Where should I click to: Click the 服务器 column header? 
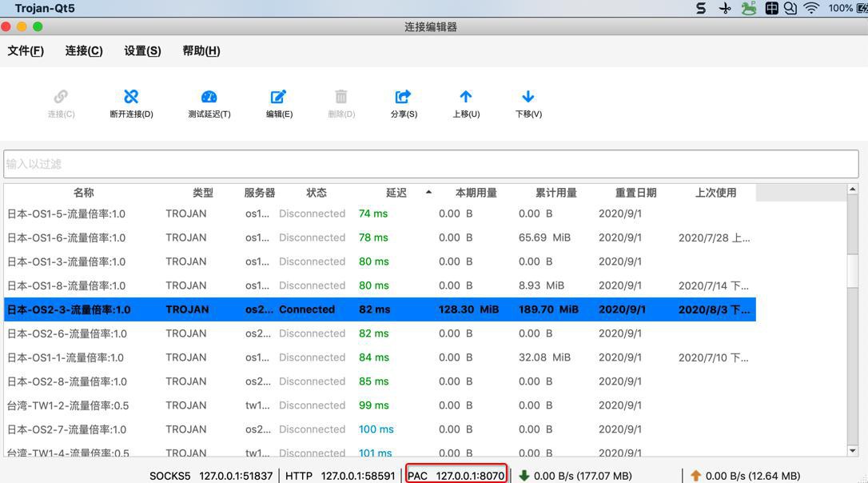(x=260, y=193)
